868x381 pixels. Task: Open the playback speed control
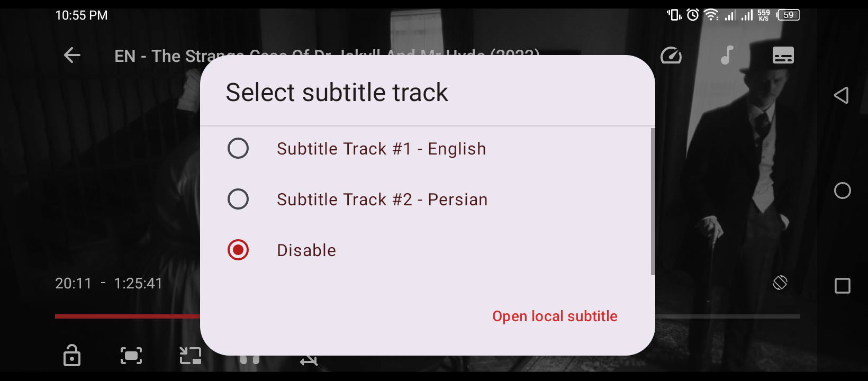[x=671, y=56]
